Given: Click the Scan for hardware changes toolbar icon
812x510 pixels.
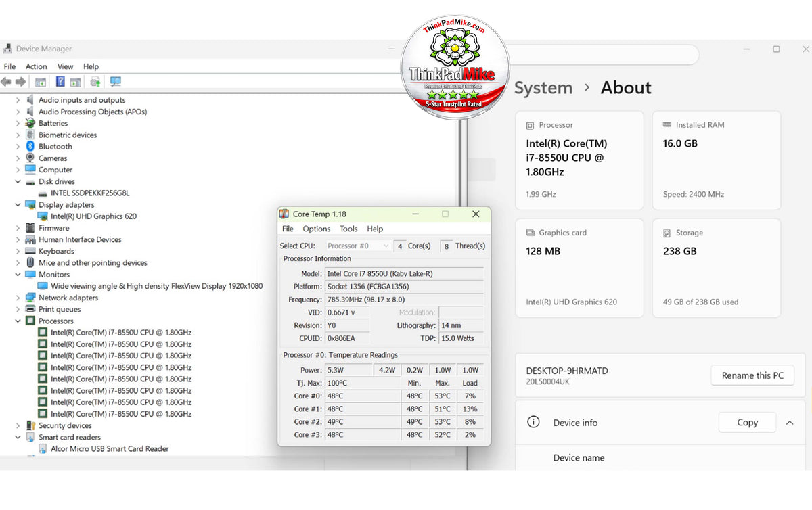Looking at the screenshot, I should coord(116,82).
